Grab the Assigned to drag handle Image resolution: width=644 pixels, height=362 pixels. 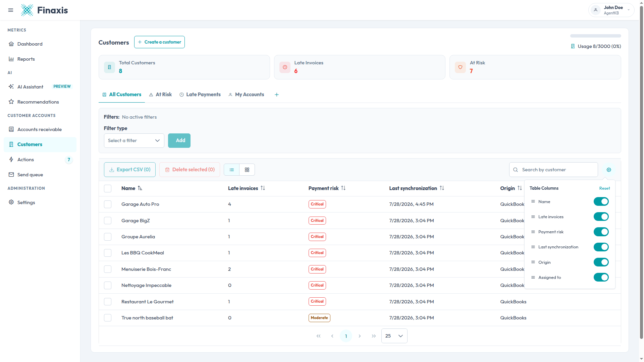(533, 277)
